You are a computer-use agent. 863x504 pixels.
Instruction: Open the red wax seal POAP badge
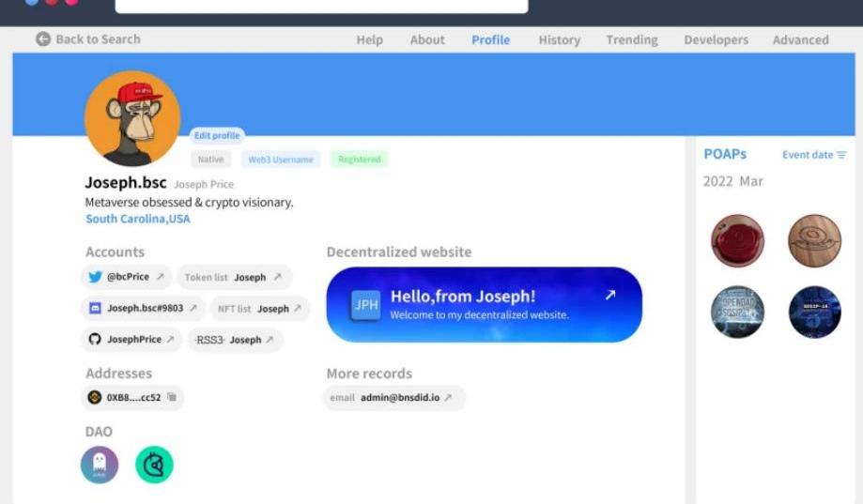point(737,240)
